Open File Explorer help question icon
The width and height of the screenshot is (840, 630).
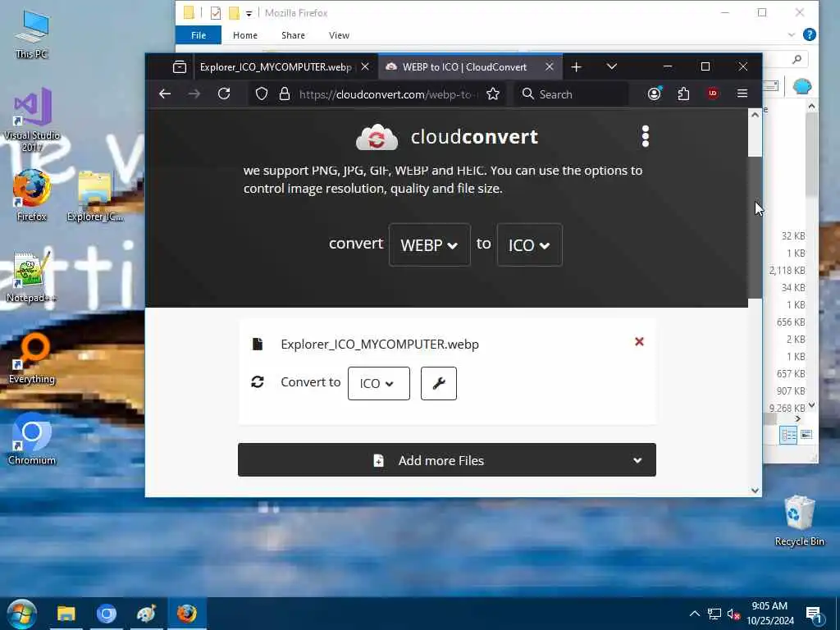click(x=810, y=34)
